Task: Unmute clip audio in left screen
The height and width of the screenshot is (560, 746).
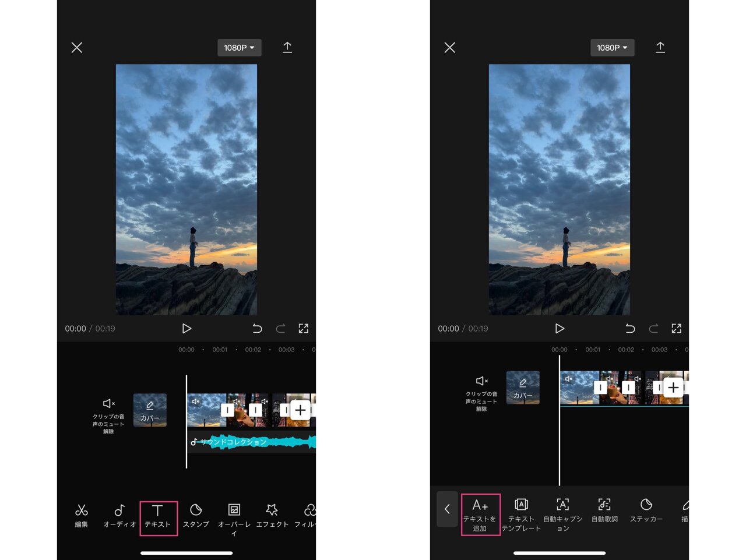Action: 108,416
